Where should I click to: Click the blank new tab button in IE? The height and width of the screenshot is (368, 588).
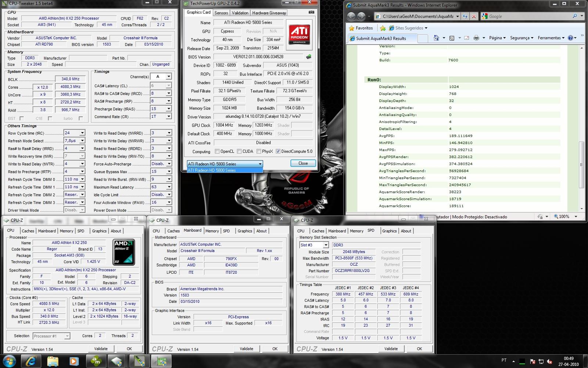pyautogui.click(x=423, y=38)
